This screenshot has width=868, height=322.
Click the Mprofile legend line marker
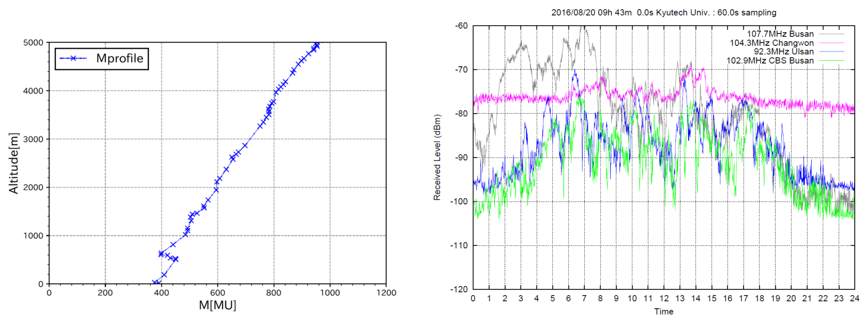[x=73, y=58]
